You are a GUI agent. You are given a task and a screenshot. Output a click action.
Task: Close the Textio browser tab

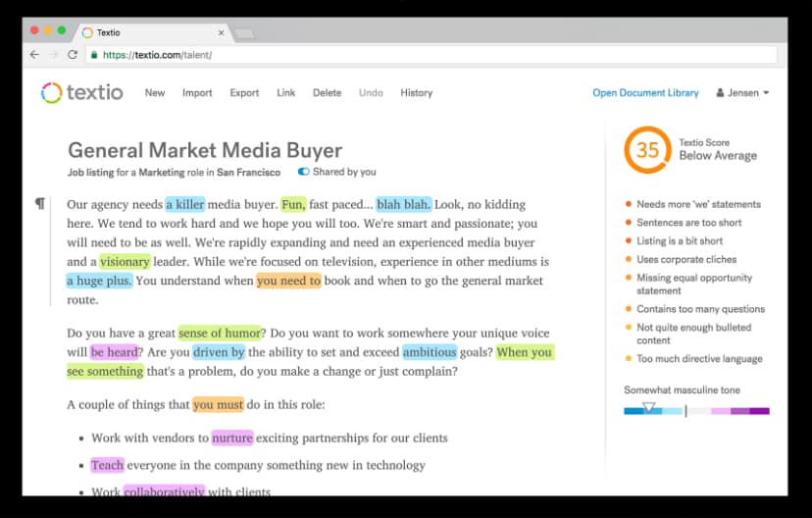pyautogui.click(x=221, y=32)
